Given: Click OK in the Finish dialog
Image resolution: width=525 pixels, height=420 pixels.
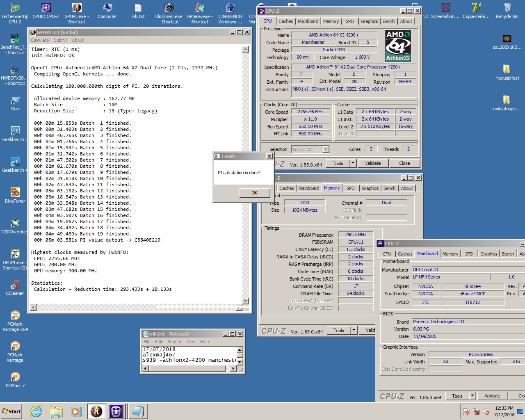Looking at the screenshot, I should pos(254,193).
